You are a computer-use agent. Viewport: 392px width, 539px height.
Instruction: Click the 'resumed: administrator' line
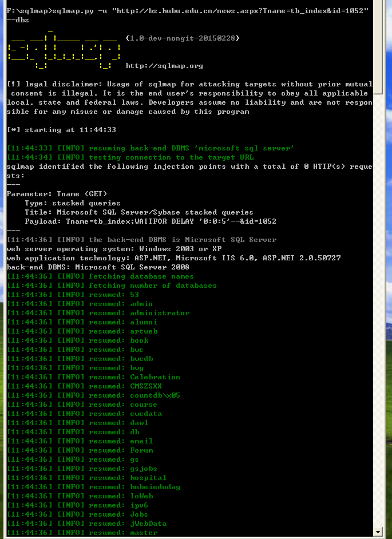coord(98,313)
